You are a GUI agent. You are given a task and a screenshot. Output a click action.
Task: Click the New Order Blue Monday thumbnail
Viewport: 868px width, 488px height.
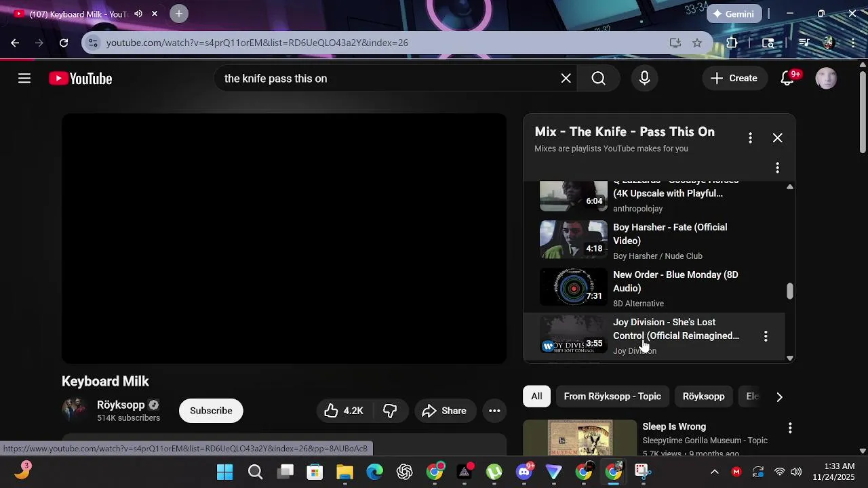(x=574, y=287)
